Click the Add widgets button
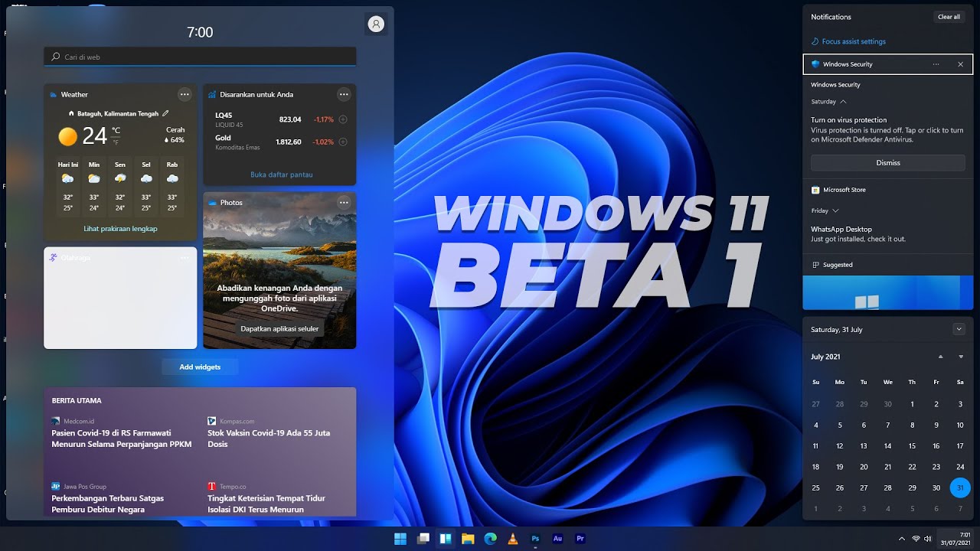The height and width of the screenshot is (551, 980). pos(200,367)
